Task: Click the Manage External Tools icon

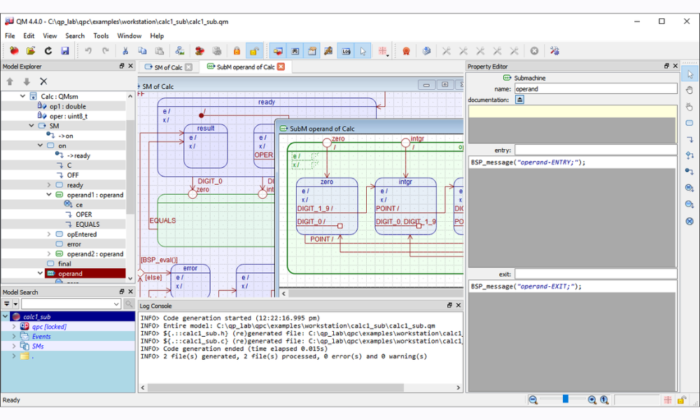Action: tap(554, 51)
